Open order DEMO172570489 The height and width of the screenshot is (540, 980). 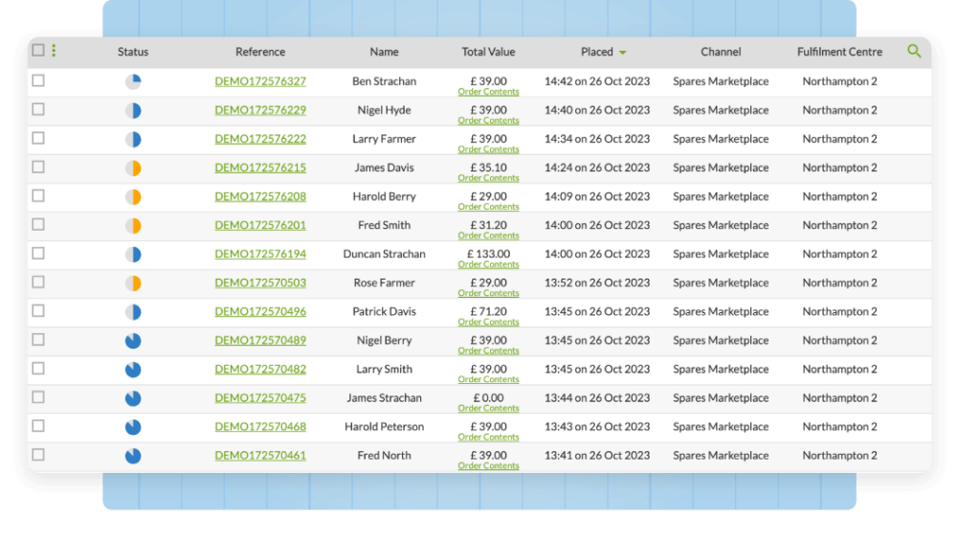point(260,340)
